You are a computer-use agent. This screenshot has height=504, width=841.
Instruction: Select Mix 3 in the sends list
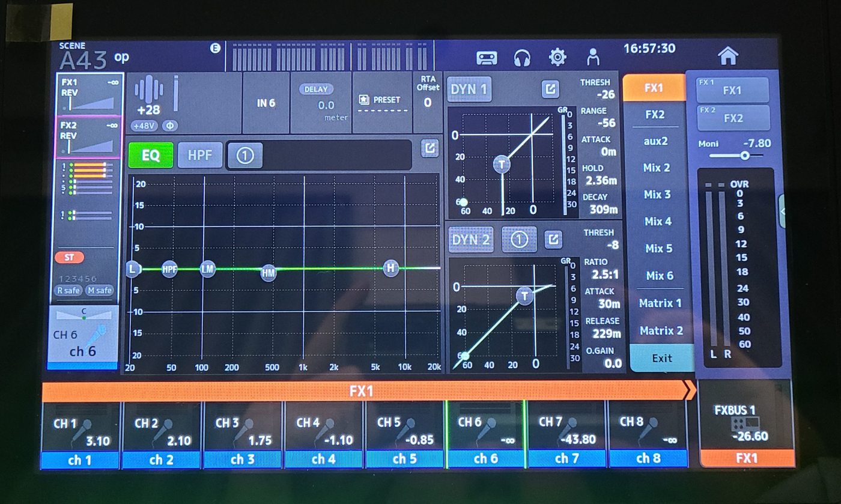(x=658, y=195)
